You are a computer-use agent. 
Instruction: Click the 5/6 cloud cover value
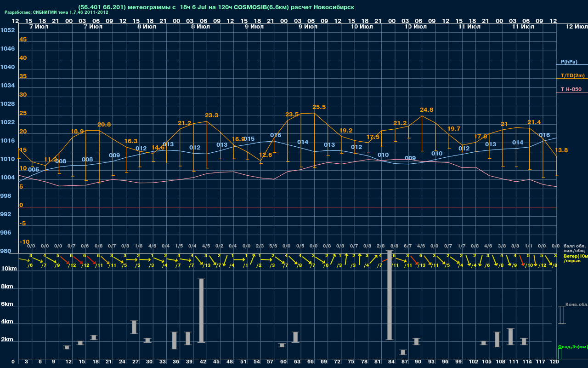[x=273, y=246]
